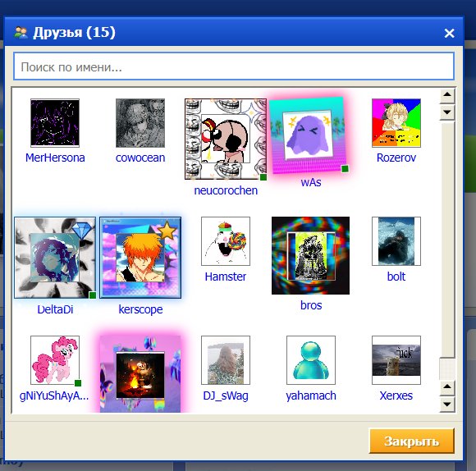Open Xerxes's stormy sea avatar
This screenshot has width=476, height=471.
point(396,360)
